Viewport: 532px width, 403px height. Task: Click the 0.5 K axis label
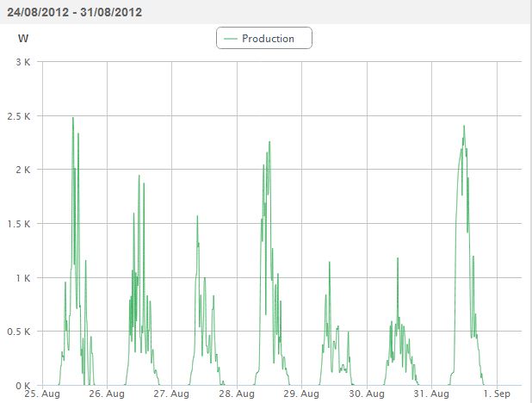[19, 332]
